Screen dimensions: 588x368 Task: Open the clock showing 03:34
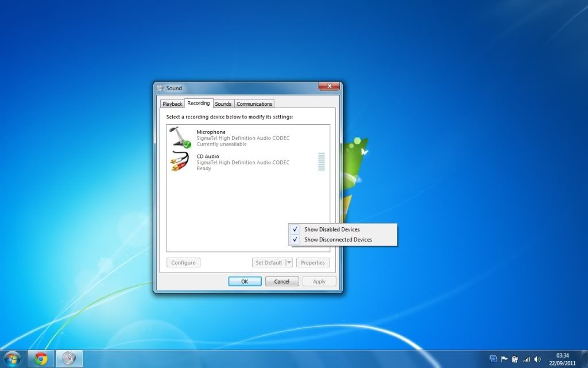tap(563, 359)
